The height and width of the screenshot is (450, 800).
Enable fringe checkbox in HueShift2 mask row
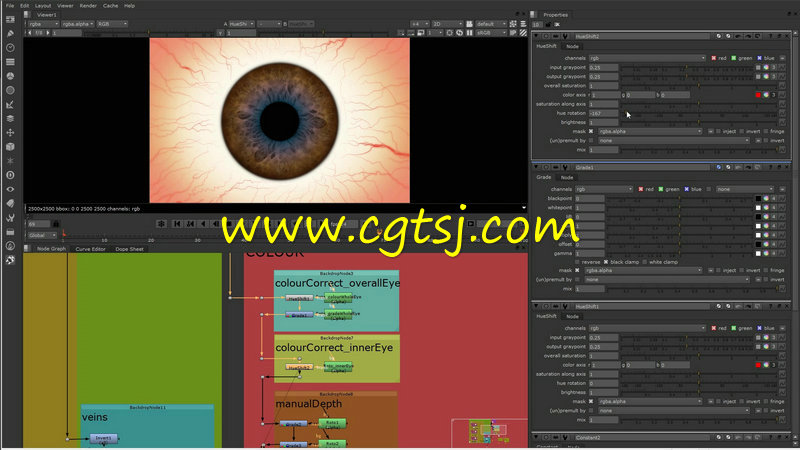coord(766,132)
